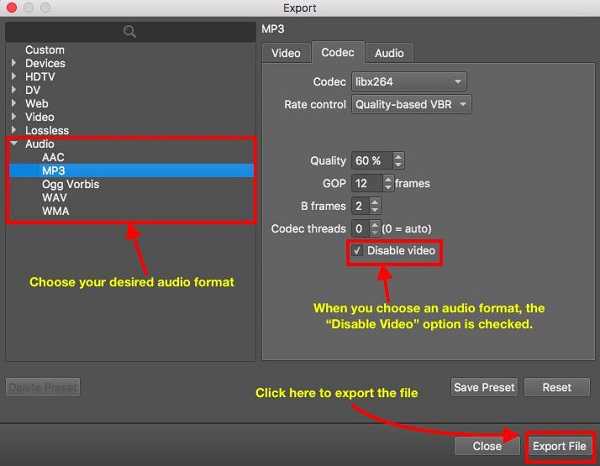Switch to the Codec tab
The width and height of the screenshot is (600, 466).
(x=338, y=52)
